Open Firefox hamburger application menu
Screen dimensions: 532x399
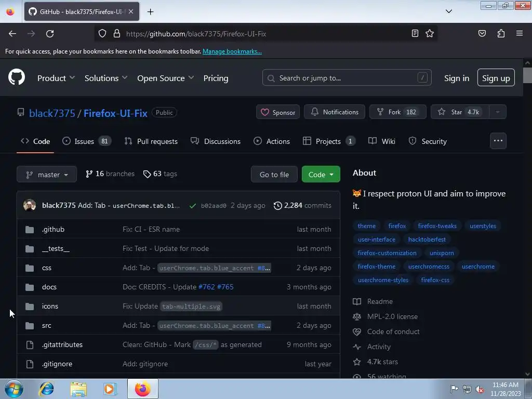click(x=520, y=33)
